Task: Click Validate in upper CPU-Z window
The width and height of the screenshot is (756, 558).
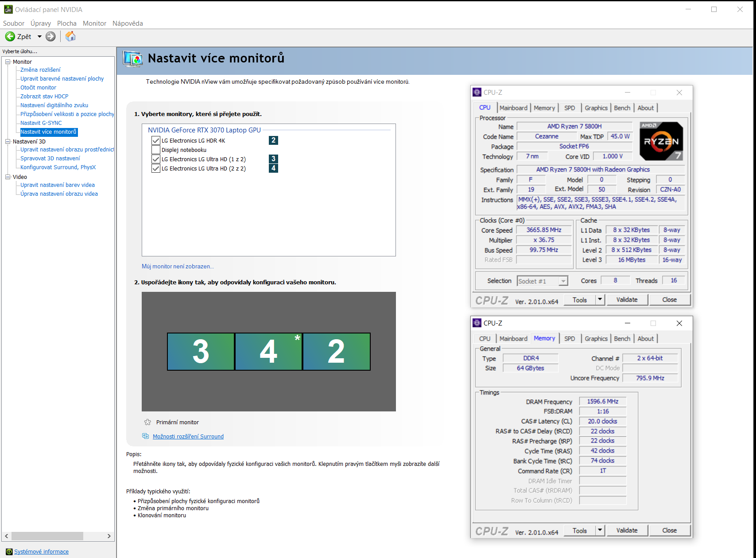Action: 627,300
